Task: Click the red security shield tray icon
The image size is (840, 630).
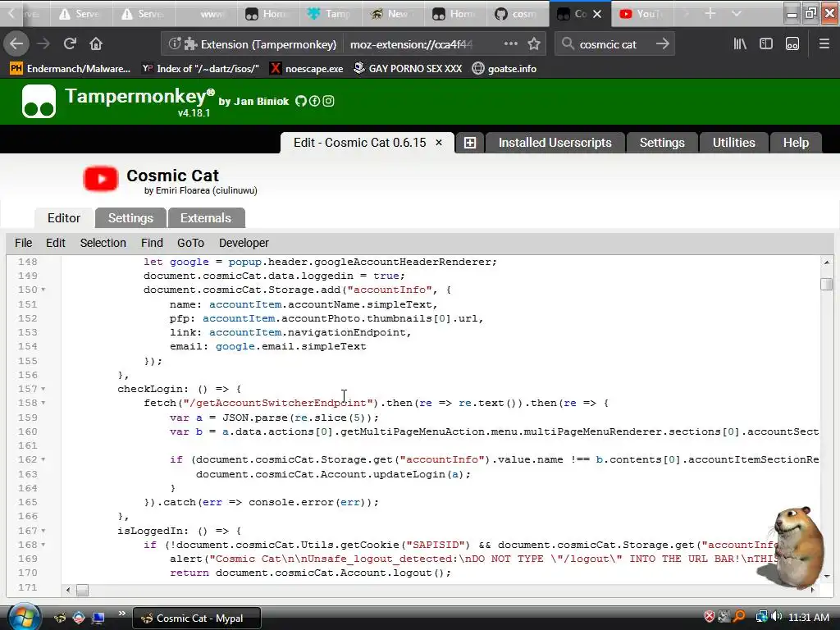Action: click(710, 617)
